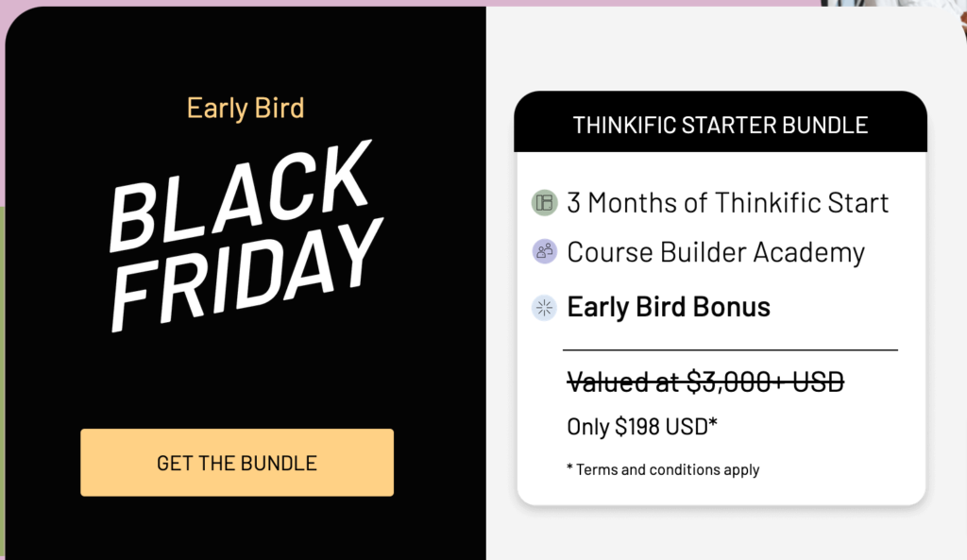
Task: Click the green layout icon beside Thinkific Start
Action: (545, 202)
